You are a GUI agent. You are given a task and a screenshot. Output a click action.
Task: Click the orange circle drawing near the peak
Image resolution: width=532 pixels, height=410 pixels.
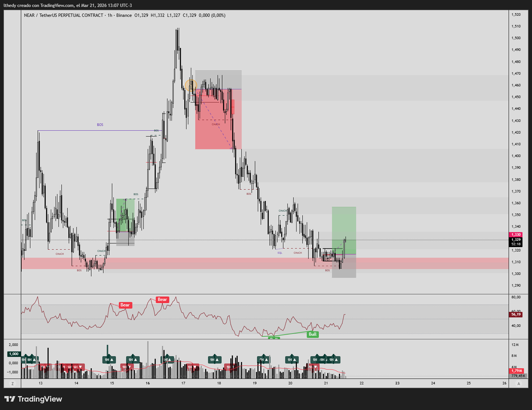click(x=192, y=84)
